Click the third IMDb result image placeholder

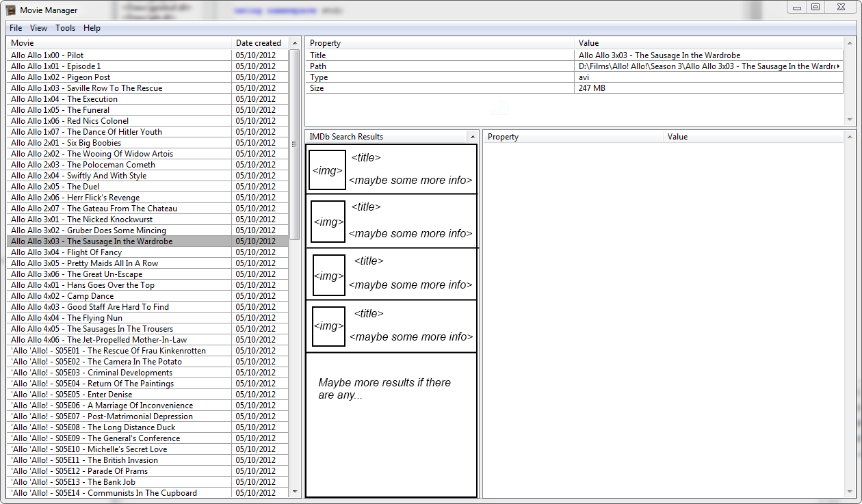[329, 276]
